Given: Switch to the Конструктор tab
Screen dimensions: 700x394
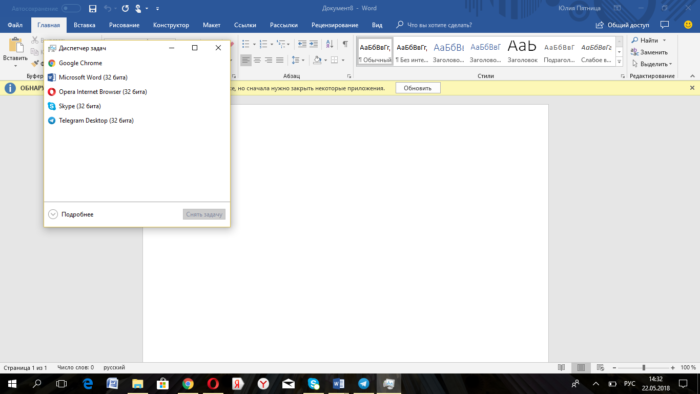Looking at the screenshot, I should click(x=171, y=25).
